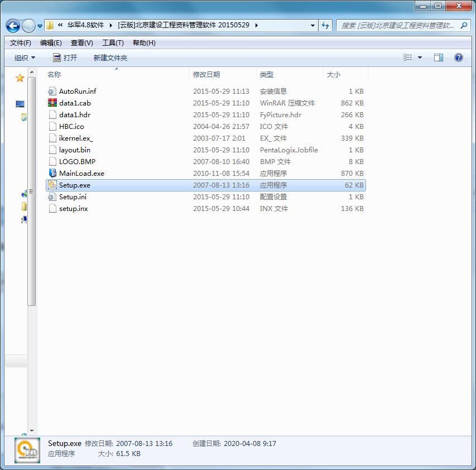This screenshot has width=476, height=470.
Task: Open the view options dropdown arrow
Action: tap(420, 57)
